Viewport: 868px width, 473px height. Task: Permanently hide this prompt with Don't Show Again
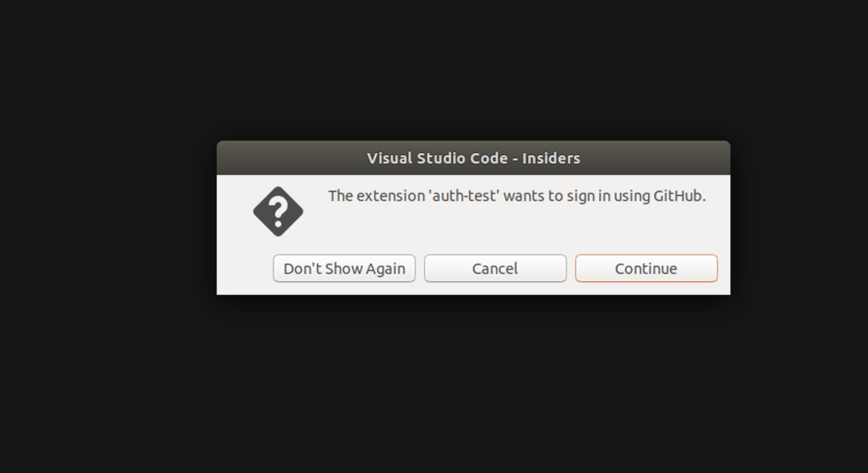click(344, 268)
